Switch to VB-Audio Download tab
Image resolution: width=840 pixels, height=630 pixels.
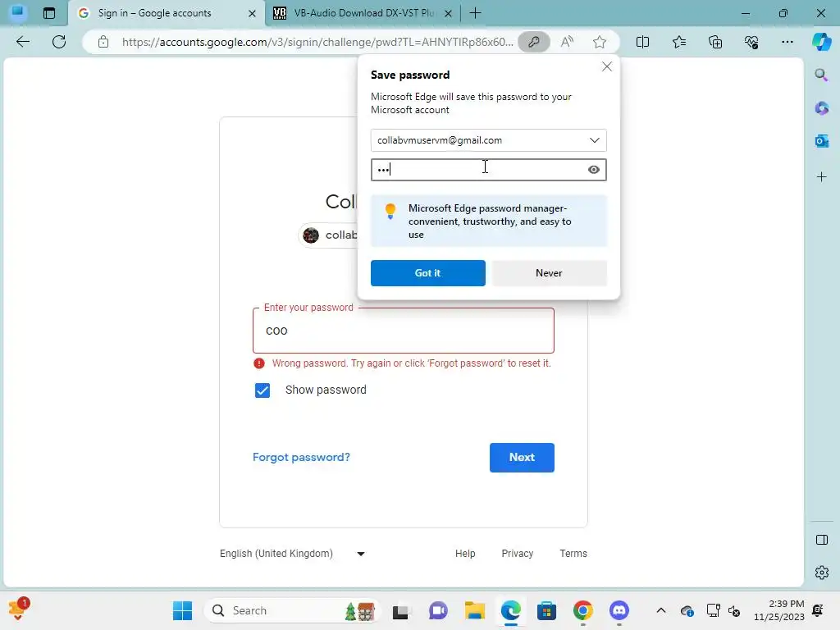tap(363, 13)
